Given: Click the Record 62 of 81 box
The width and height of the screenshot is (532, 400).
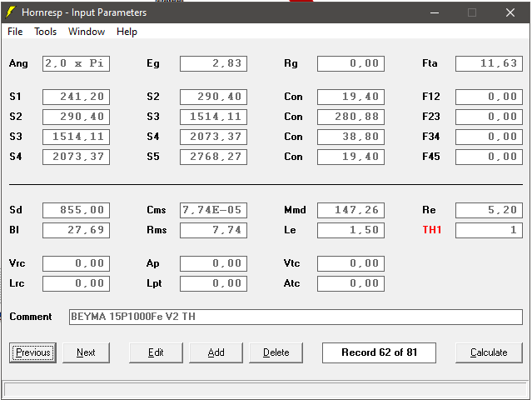Looking at the screenshot, I should tap(379, 352).
